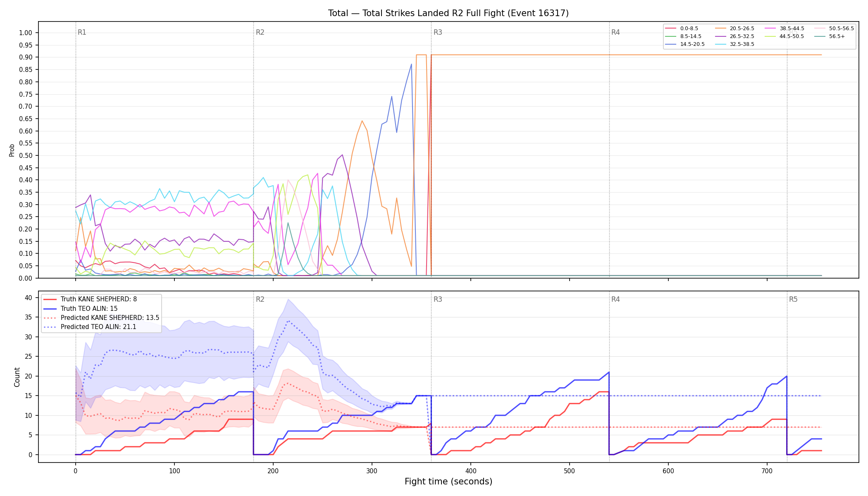Click legend entry Truth KANE SHEPHERD: 8

tap(99, 299)
